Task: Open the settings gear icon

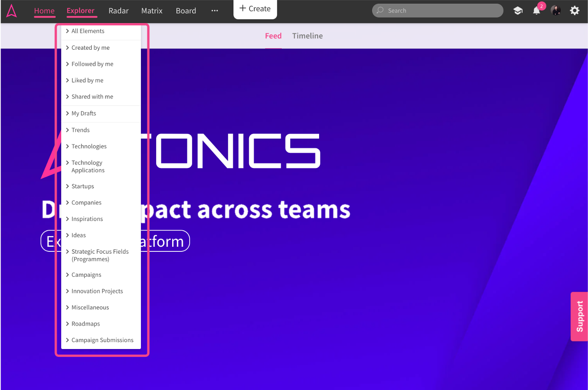Action: [575, 11]
